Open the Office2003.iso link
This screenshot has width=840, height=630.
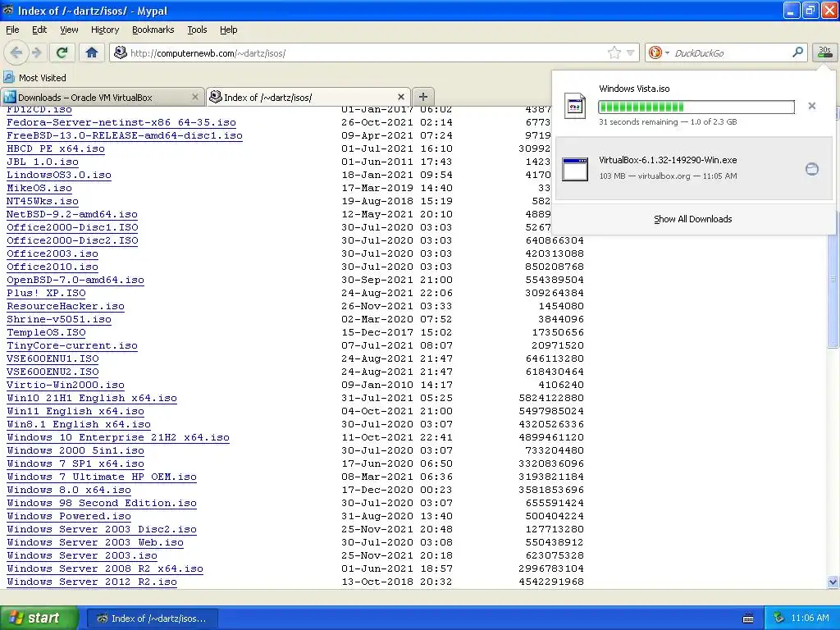pyautogui.click(x=52, y=253)
